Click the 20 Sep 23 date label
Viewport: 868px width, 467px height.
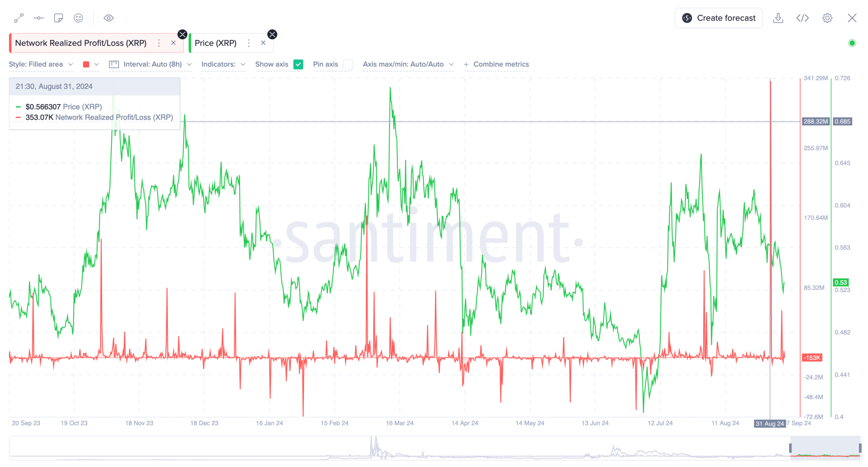[x=26, y=423]
